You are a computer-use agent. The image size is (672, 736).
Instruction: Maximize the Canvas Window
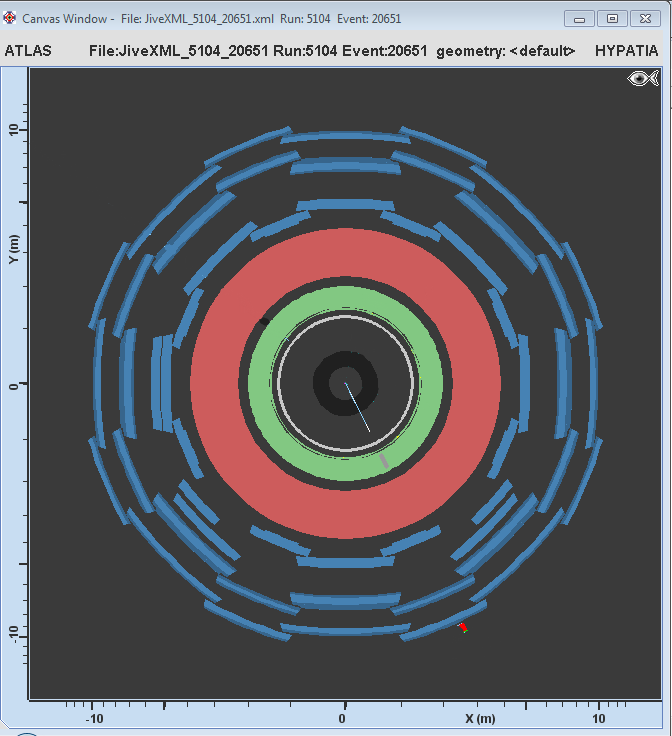pyautogui.click(x=613, y=18)
